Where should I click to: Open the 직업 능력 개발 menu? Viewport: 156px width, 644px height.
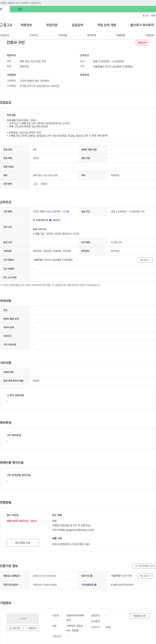107,25
